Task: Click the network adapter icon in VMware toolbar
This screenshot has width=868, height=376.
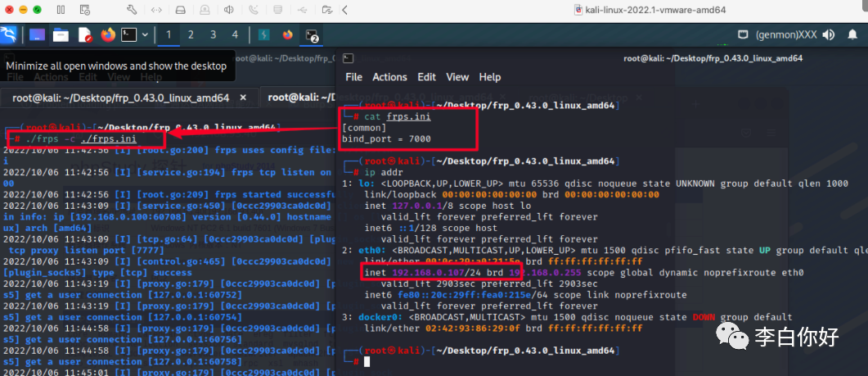Action: [156, 10]
